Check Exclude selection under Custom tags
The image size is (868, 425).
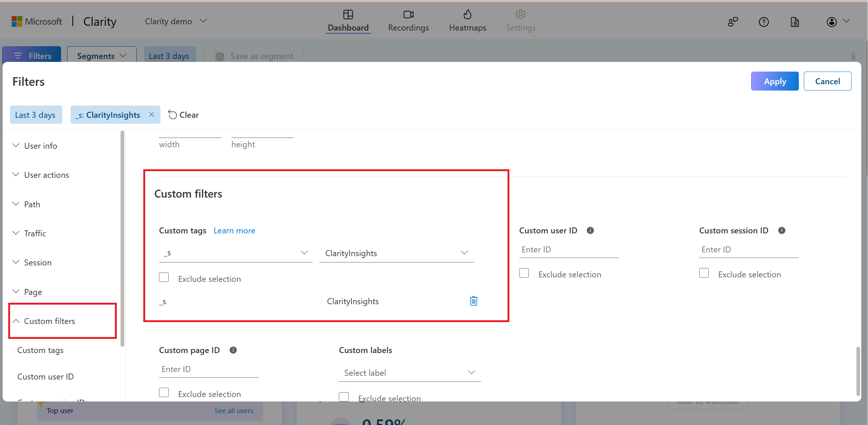coord(164,277)
